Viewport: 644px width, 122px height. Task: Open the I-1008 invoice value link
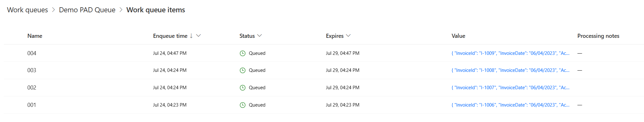click(x=510, y=70)
